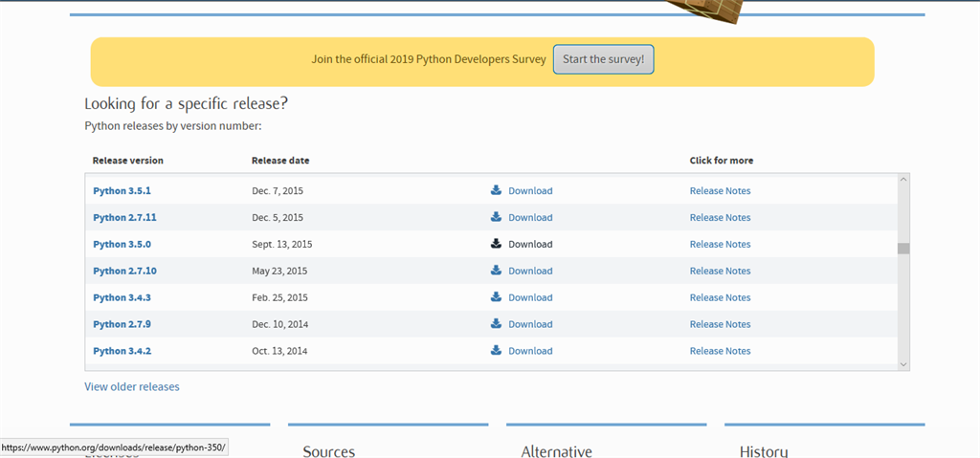
Task: View Release Notes for Python 3.4.2
Action: [x=720, y=351]
